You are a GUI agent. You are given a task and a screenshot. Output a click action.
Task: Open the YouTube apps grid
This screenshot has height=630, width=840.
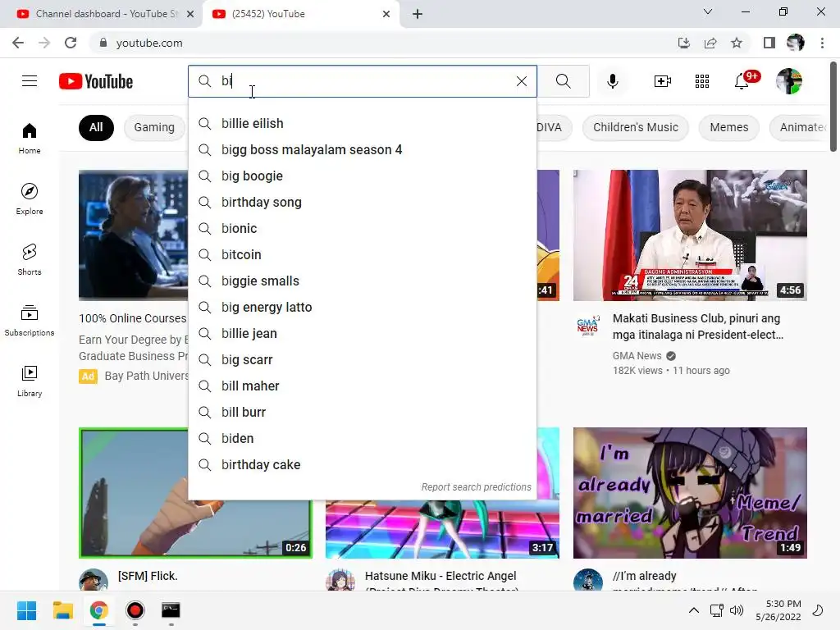[702, 81]
